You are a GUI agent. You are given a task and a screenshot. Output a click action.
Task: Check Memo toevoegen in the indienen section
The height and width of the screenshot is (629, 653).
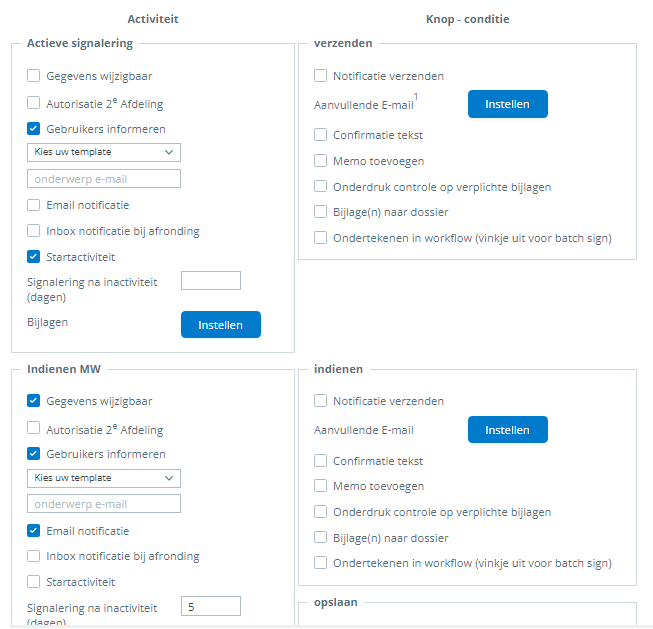(321, 486)
